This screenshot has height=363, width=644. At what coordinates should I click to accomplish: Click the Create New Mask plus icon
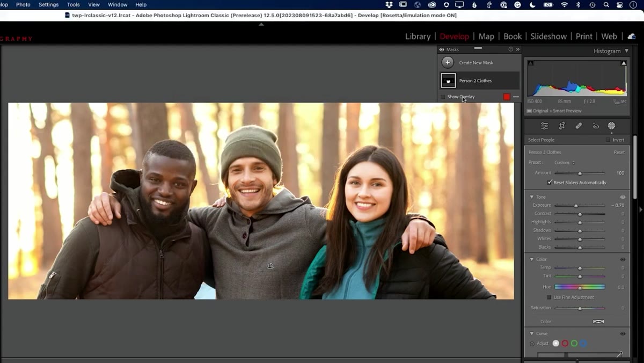[448, 62]
